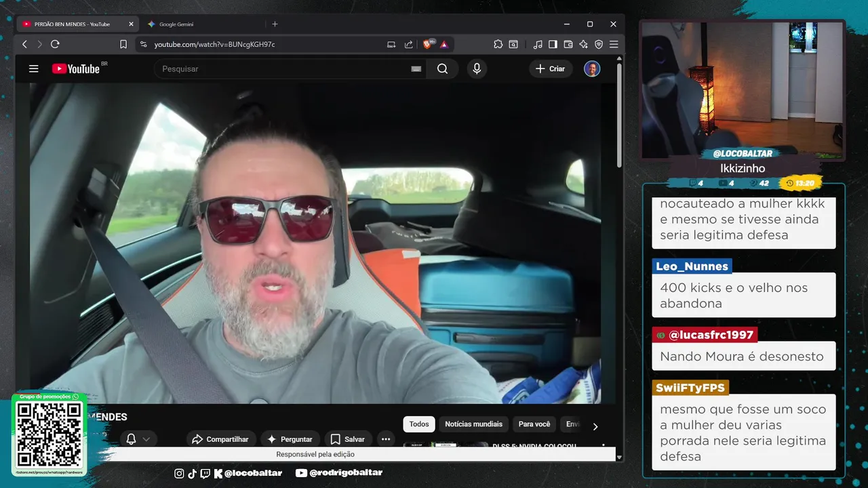Open the new tab with plus button
868x488 pixels.
[275, 24]
